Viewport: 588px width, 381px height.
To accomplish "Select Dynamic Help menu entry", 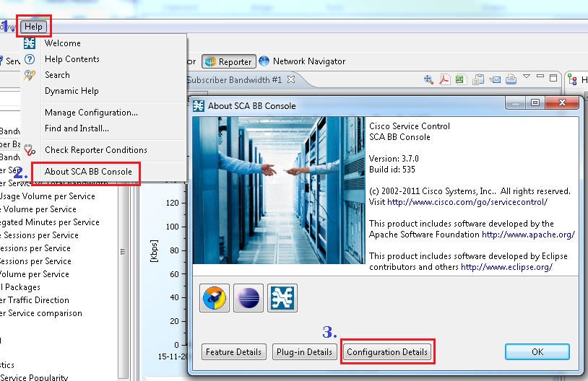I will 72,91.
